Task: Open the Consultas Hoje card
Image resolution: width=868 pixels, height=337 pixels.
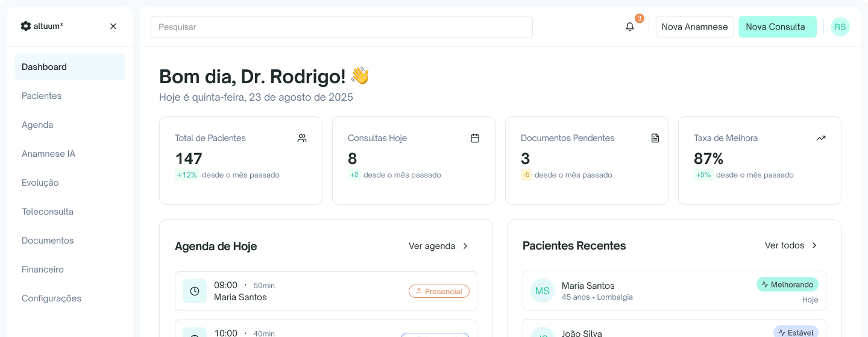Action: click(414, 160)
